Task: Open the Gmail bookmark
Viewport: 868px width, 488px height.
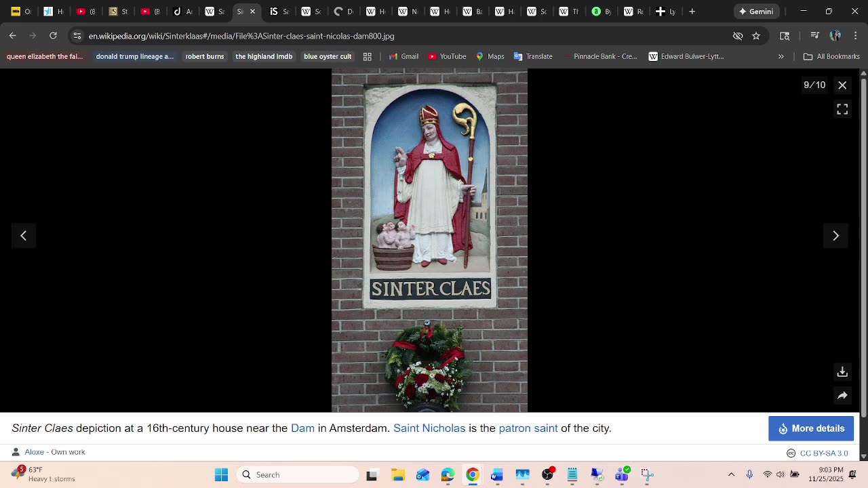Action: (403, 56)
